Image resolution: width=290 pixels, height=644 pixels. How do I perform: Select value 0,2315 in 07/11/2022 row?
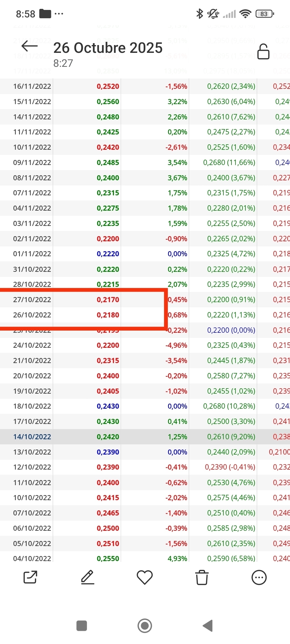click(108, 193)
